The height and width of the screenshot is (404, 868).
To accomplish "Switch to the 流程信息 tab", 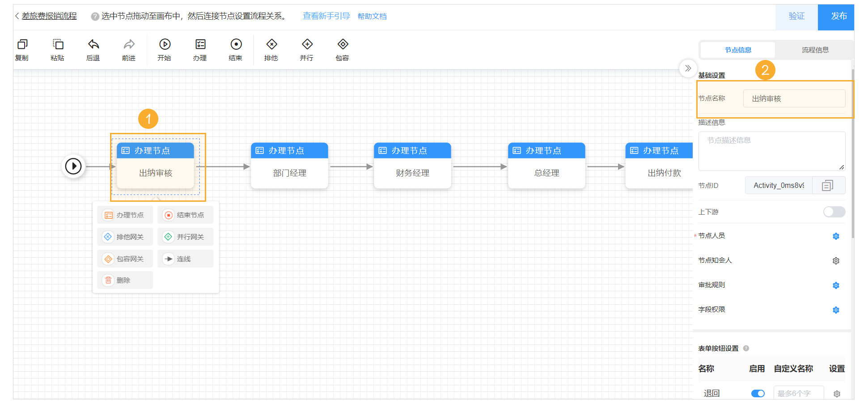I will (815, 50).
